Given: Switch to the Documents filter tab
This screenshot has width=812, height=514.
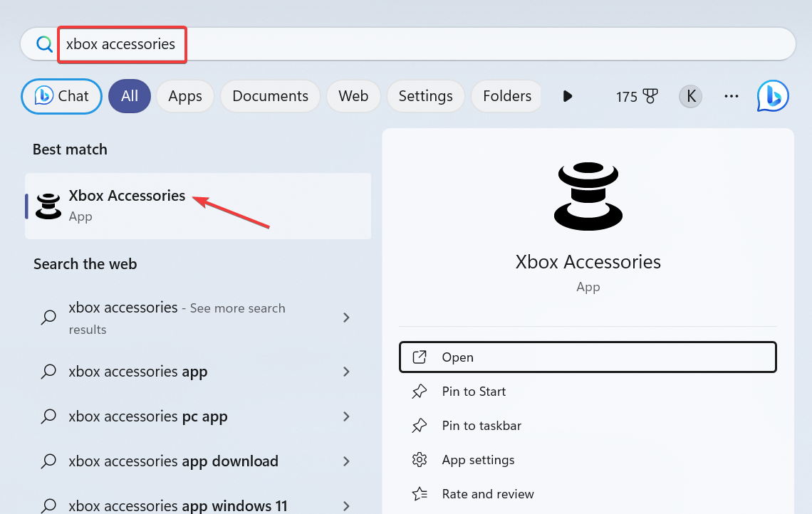Looking at the screenshot, I should (x=270, y=96).
